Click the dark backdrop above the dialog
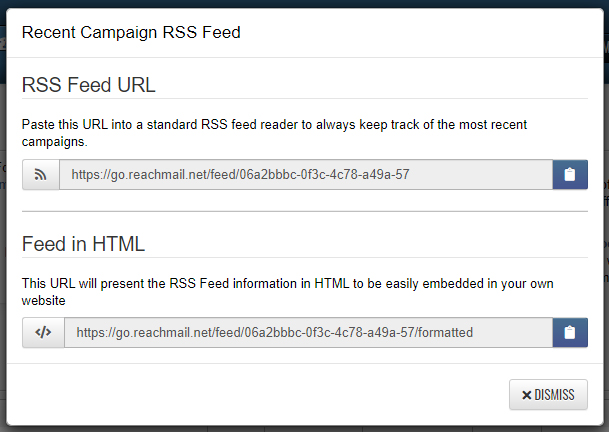This screenshot has width=609, height=432. (x=304, y=3)
